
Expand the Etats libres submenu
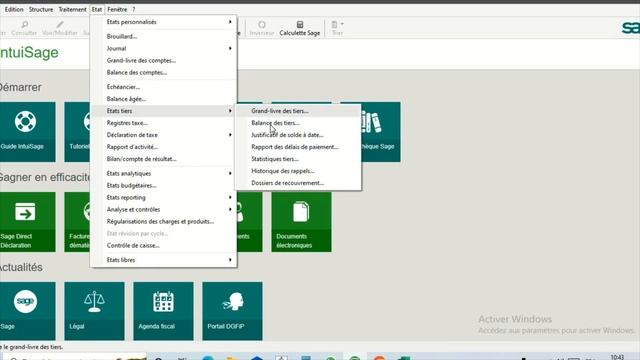coord(163,260)
